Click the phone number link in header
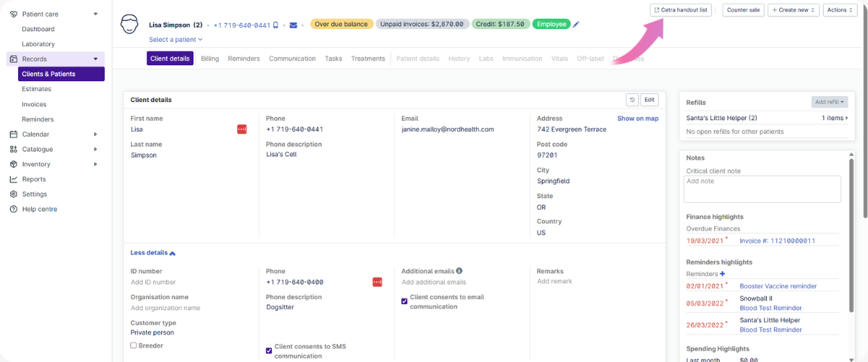This screenshot has height=362, width=868. coord(242,25)
